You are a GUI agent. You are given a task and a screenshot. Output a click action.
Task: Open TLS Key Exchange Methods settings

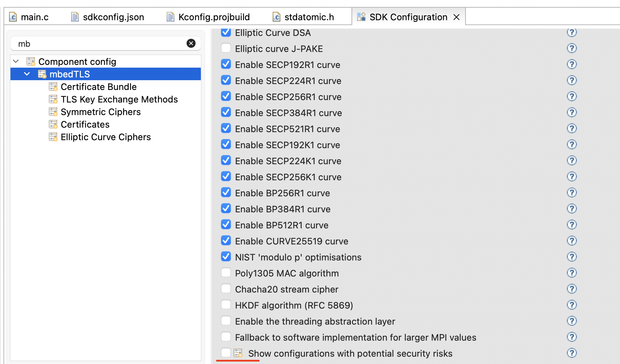pos(119,99)
